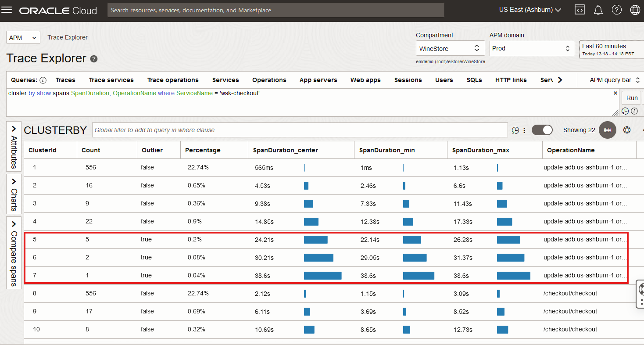Open the Last 60 minutes time picker
This screenshot has width=644, height=345.
click(611, 49)
